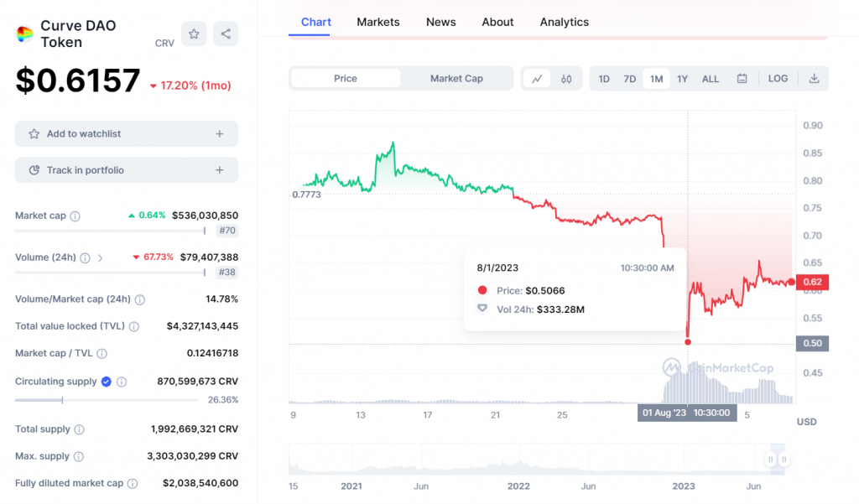Open the Circulating supply info icon
859x504 pixels.
[x=122, y=382]
